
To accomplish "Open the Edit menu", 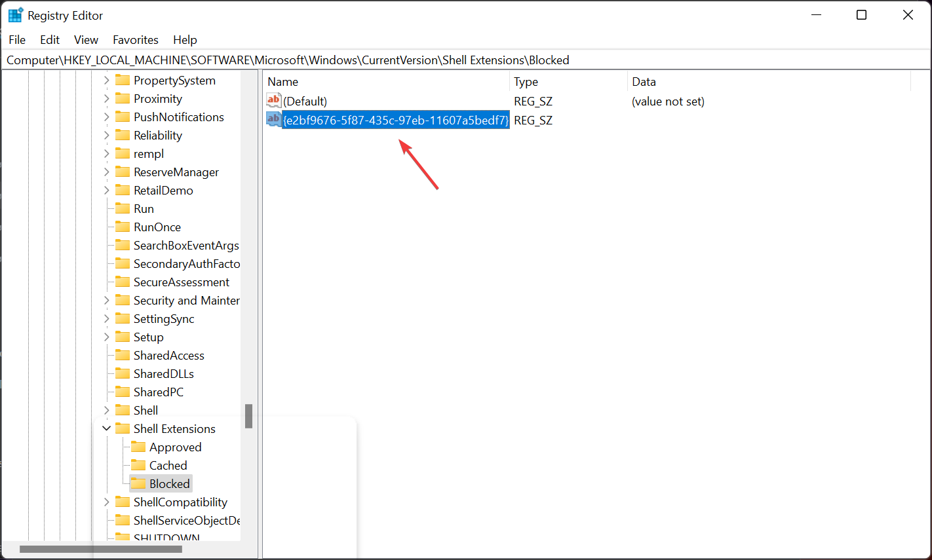I will (x=49, y=39).
